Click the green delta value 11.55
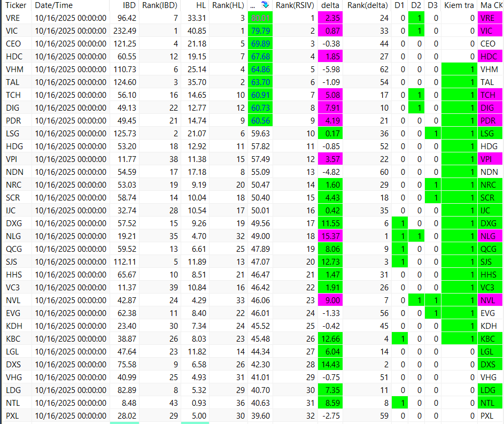The width and height of the screenshot is (504, 424). [330, 223]
